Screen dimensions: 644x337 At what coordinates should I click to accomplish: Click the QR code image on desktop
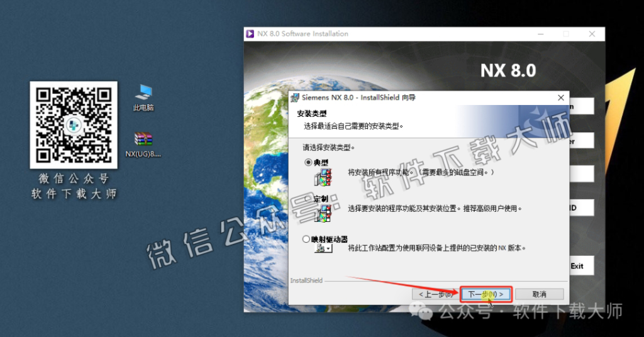click(74, 124)
